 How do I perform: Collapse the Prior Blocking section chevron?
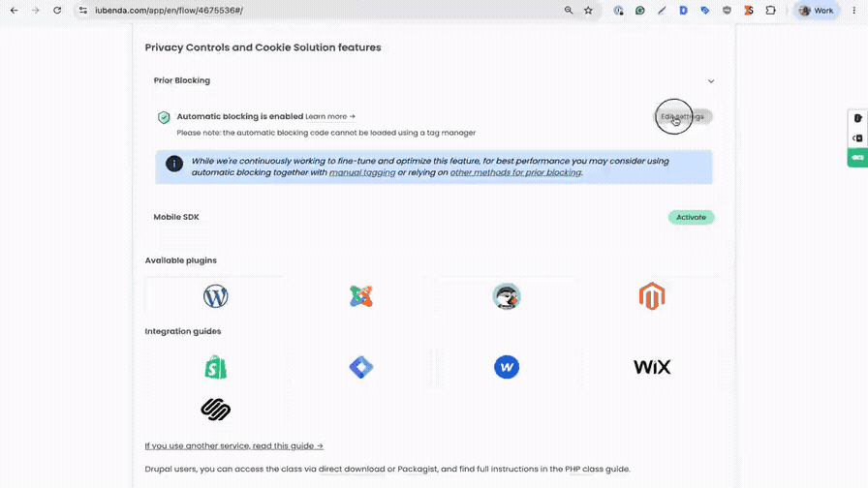711,81
